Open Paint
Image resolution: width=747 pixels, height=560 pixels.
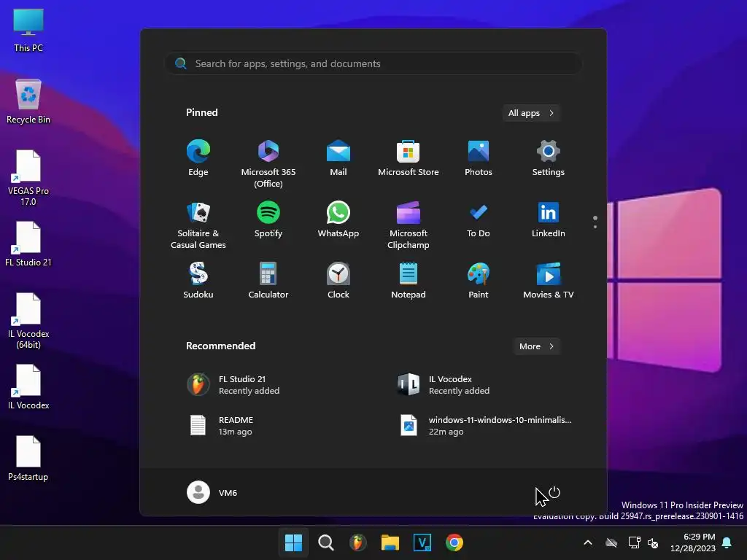(x=479, y=281)
